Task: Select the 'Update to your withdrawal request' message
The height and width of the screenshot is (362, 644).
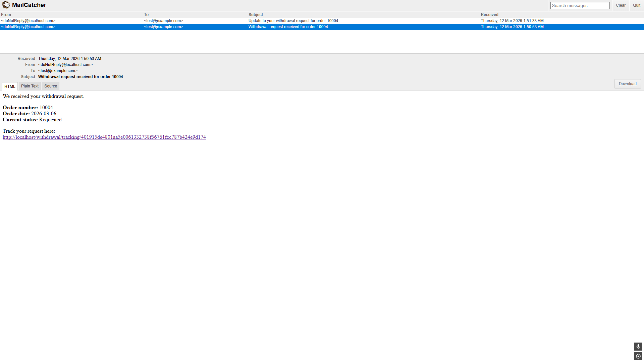Action: click(x=293, y=21)
